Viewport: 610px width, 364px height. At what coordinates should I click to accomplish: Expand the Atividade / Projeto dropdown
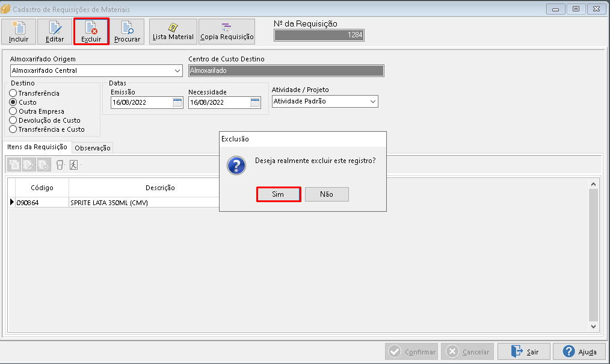[373, 102]
